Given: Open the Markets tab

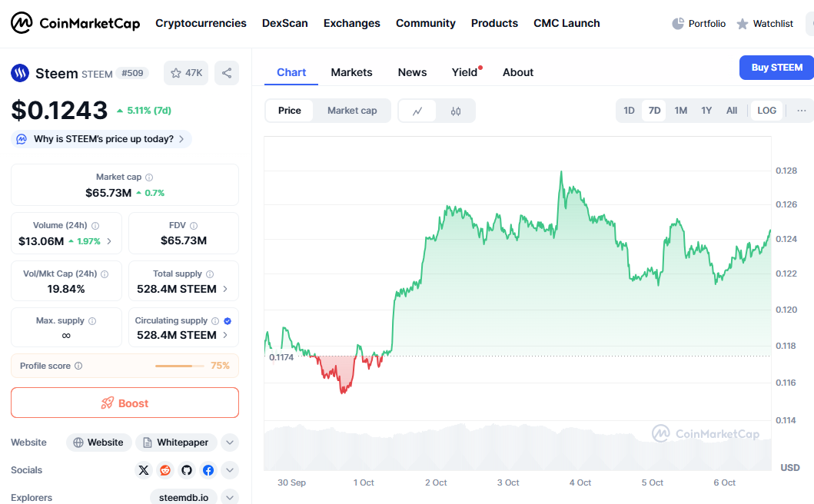Looking at the screenshot, I should pos(351,72).
